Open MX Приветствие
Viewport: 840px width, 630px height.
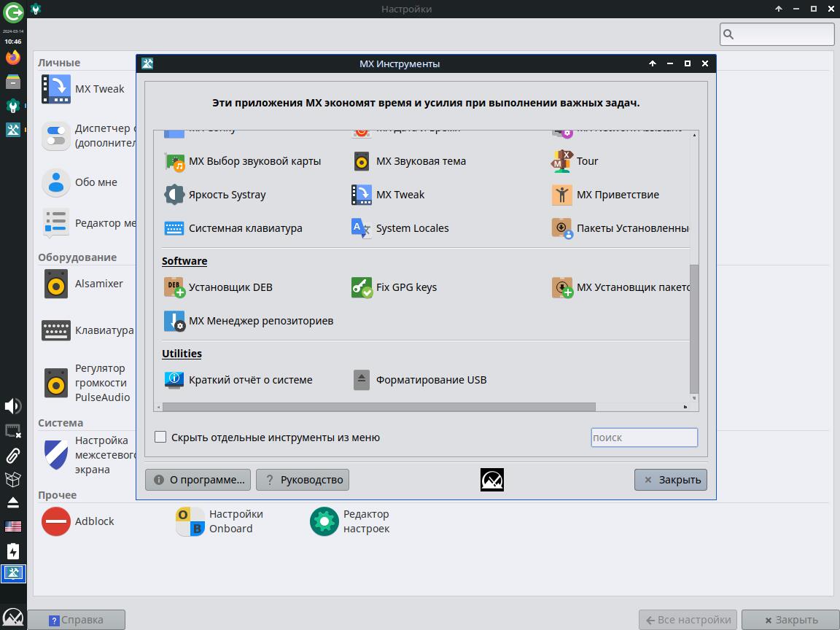pos(605,195)
